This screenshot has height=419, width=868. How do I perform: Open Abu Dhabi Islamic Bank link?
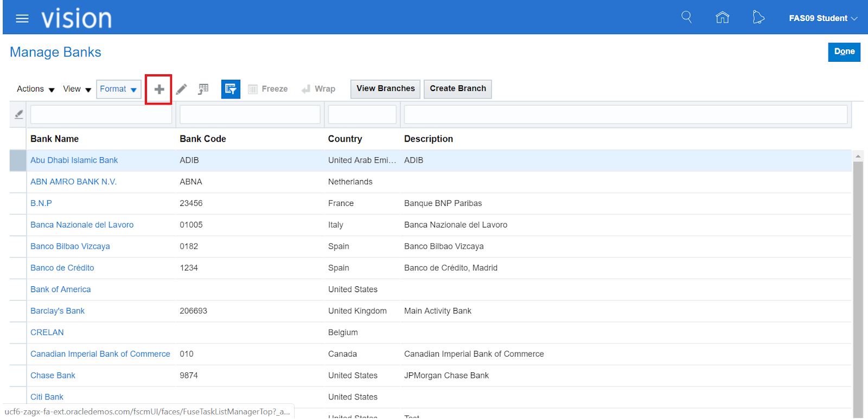click(74, 160)
